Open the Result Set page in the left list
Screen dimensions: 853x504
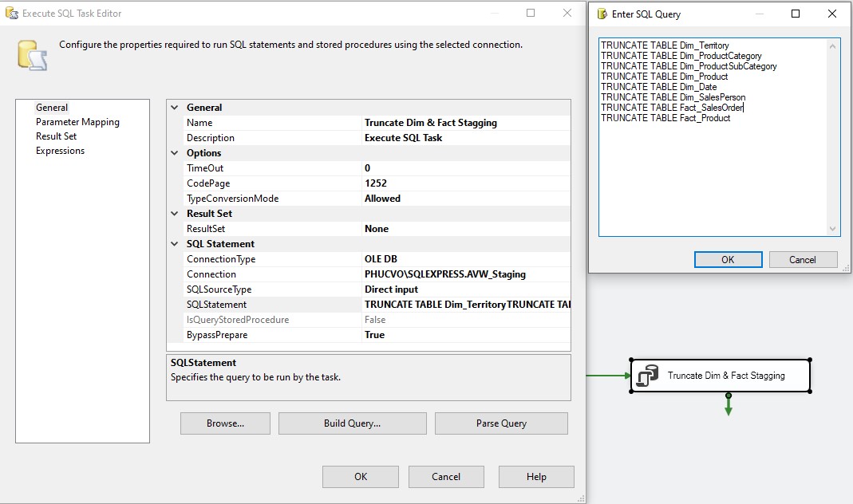pos(56,136)
